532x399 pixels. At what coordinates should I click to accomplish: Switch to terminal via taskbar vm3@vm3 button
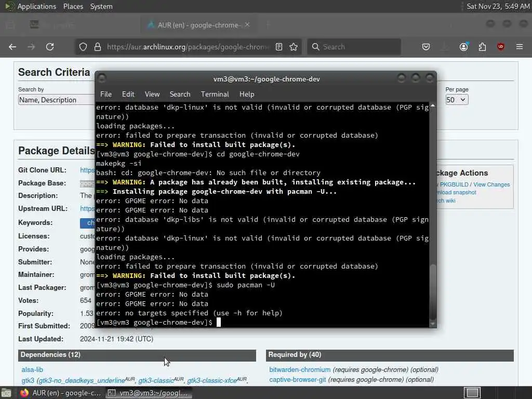tap(148, 393)
